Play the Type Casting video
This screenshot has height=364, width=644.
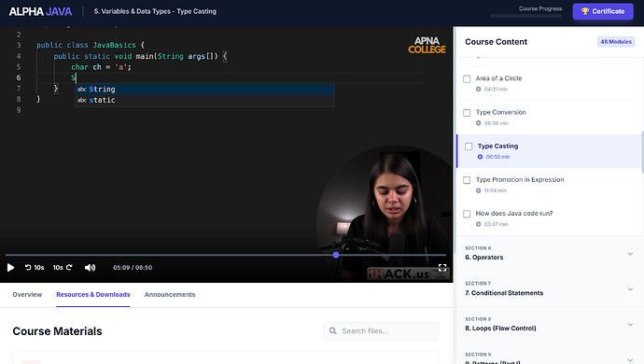(x=10, y=268)
